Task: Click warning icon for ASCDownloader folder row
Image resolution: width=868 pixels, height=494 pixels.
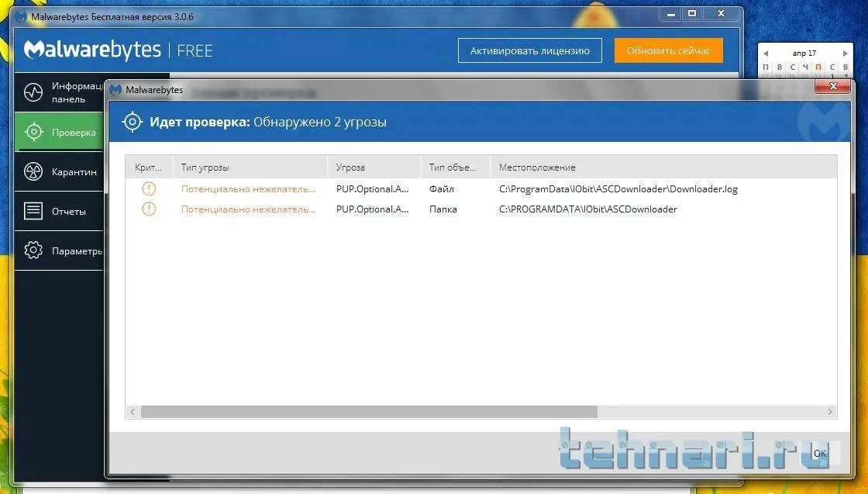Action: [x=149, y=209]
